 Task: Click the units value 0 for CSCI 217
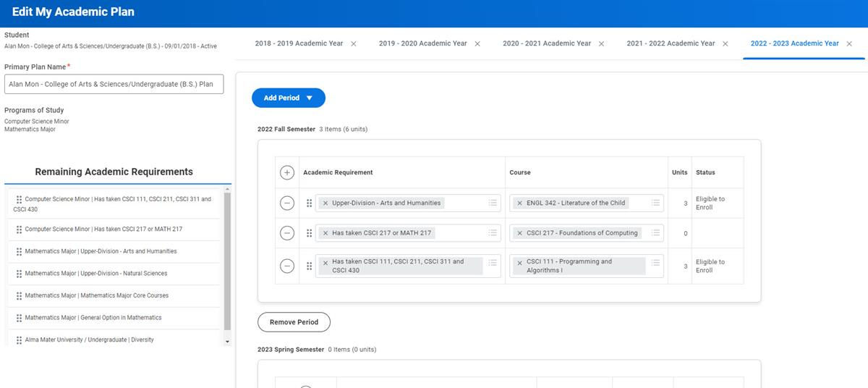pyautogui.click(x=686, y=233)
